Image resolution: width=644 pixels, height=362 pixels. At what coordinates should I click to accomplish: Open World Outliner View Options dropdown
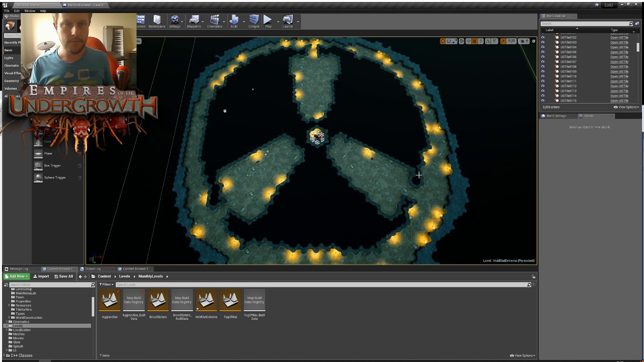click(x=626, y=107)
